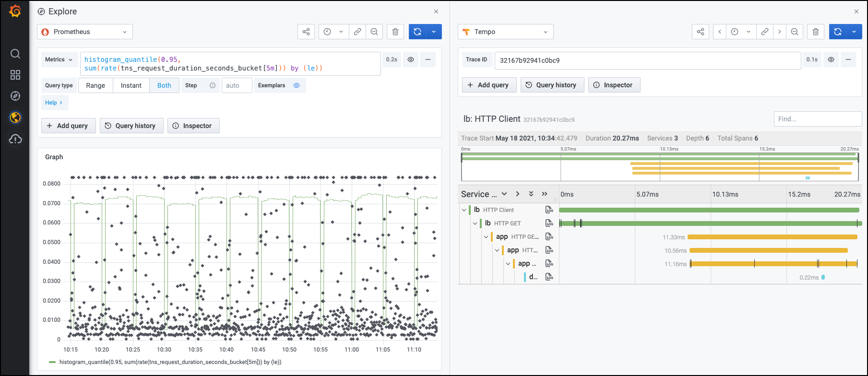Open Dashboards grid icon in sidebar
The width and height of the screenshot is (868, 376).
pos(15,75)
